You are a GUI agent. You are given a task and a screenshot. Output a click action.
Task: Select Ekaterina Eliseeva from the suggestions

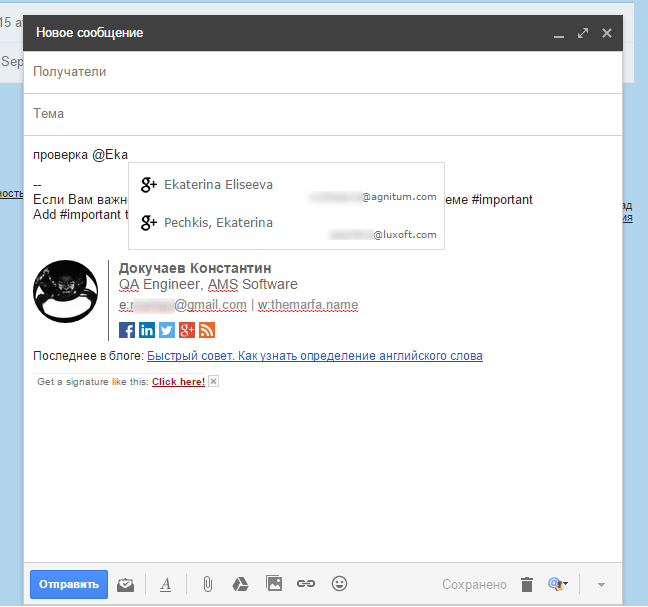tap(286, 187)
